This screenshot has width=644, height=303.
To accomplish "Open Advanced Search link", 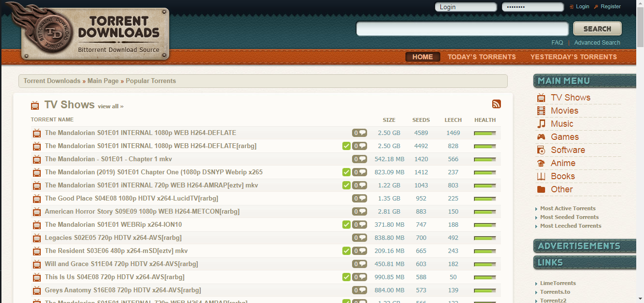I will 597,43.
